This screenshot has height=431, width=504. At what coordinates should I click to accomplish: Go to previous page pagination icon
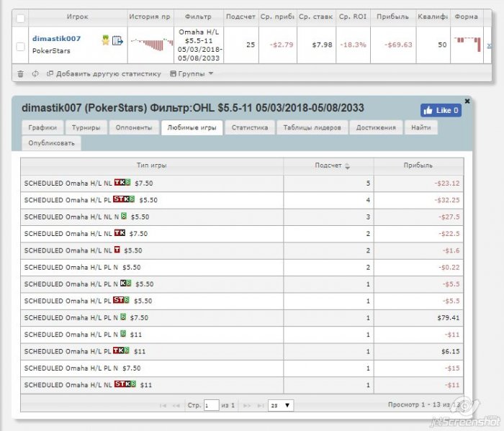click(x=176, y=405)
